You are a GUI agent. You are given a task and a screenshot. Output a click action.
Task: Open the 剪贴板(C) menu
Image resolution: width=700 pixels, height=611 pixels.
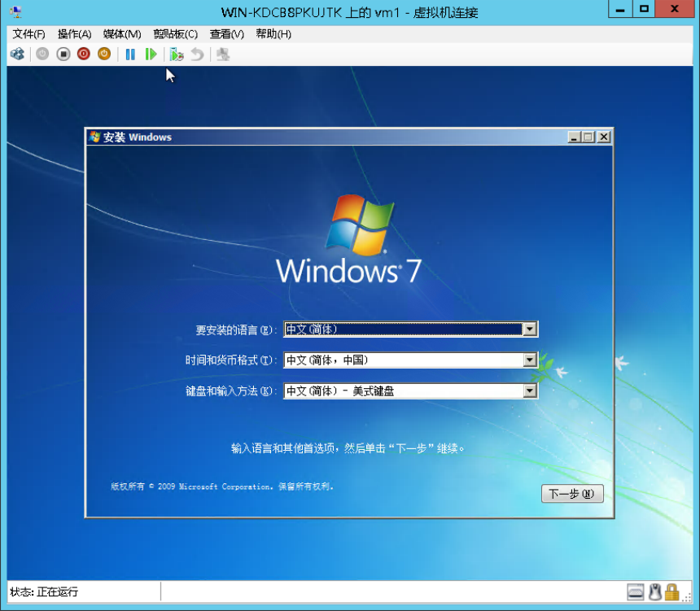(x=175, y=34)
